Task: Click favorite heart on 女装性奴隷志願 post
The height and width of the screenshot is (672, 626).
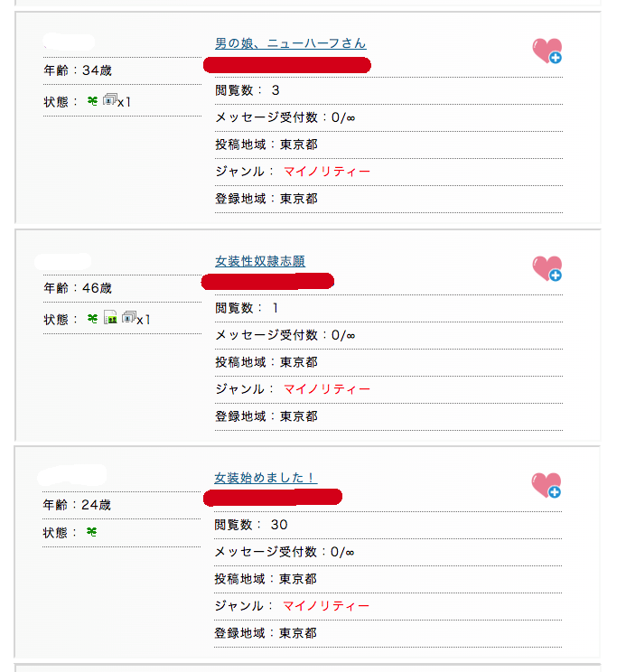Action: [x=547, y=269]
